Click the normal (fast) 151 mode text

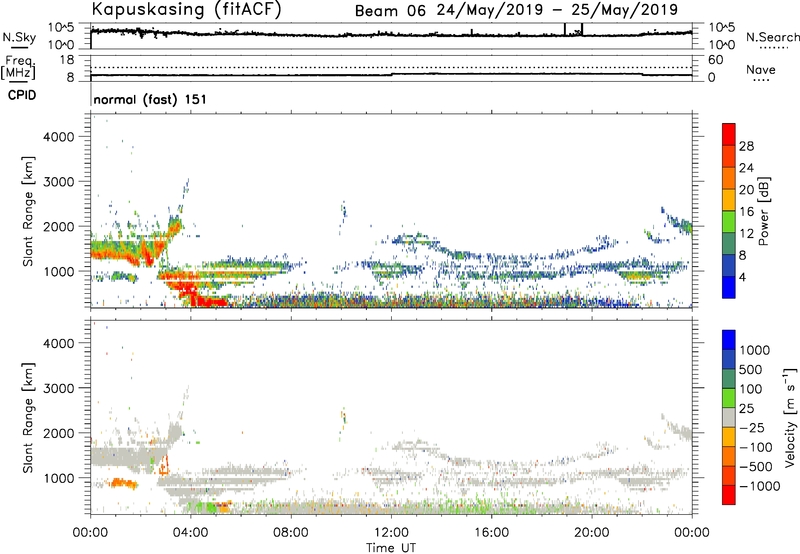pos(150,99)
